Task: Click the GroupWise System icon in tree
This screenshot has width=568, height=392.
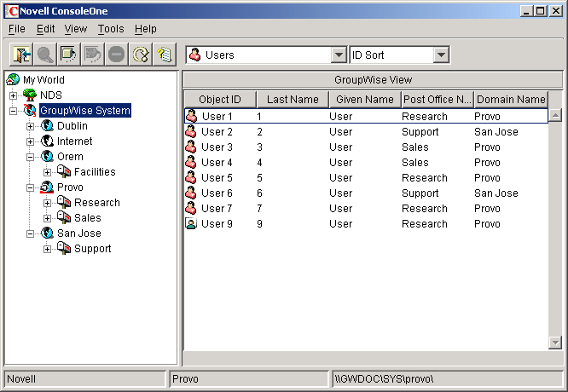Action: click(30, 111)
